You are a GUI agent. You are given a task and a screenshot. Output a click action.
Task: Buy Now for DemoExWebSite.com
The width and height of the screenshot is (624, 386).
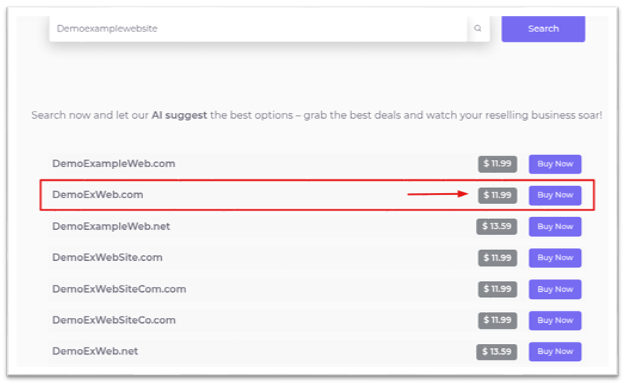coord(555,258)
